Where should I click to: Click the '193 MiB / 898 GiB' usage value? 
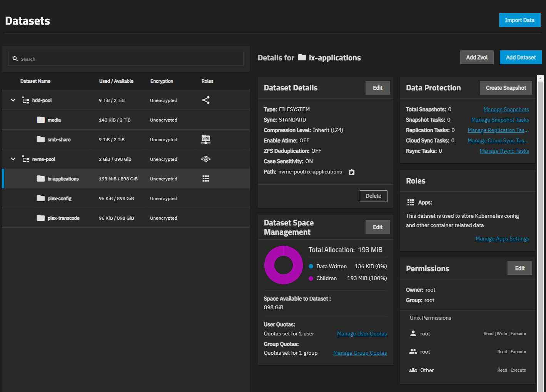118,178
